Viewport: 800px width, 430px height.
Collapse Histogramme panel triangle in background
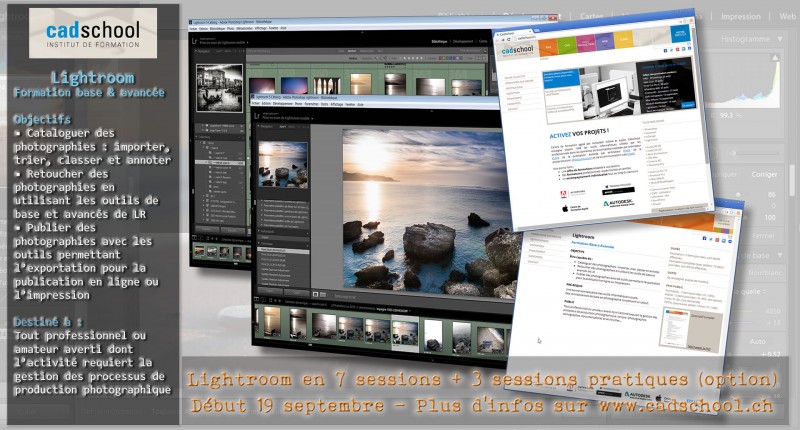pyautogui.click(x=780, y=39)
